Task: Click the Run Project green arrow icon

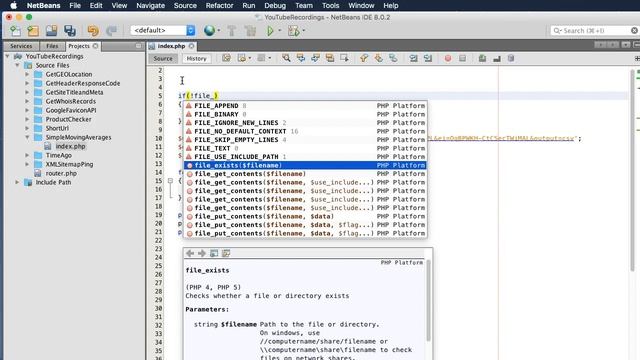Action: (270, 31)
